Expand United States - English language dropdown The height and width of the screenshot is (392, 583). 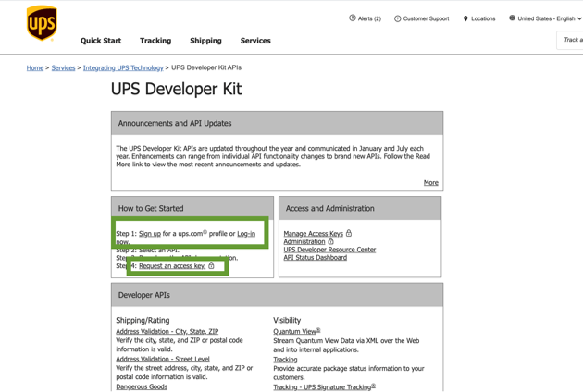pyautogui.click(x=579, y=18)
